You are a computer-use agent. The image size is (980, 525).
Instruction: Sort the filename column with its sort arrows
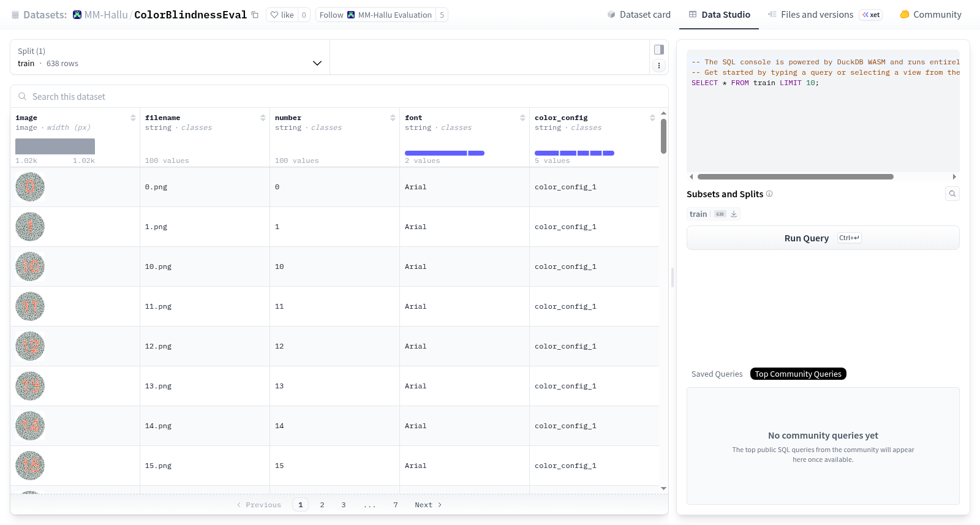(263, 118)
